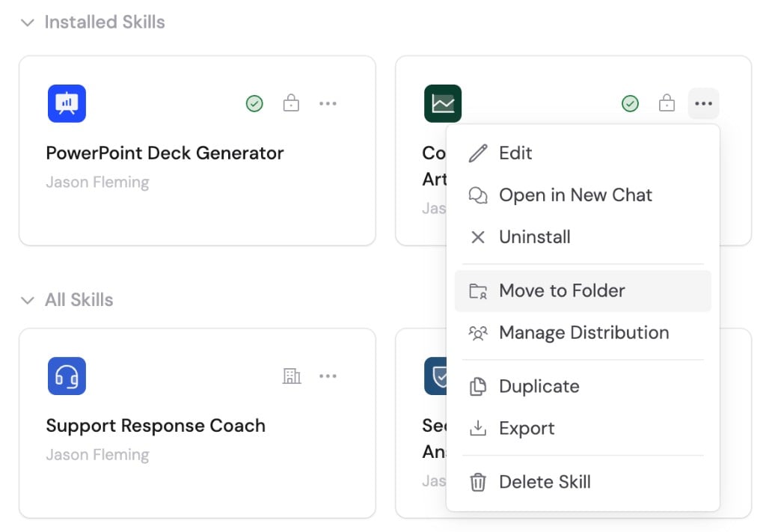The width and height of the screenshot is (766, 532).
Task: Click the building icon on Support Response Coach
Action: (x=292, y=376)
